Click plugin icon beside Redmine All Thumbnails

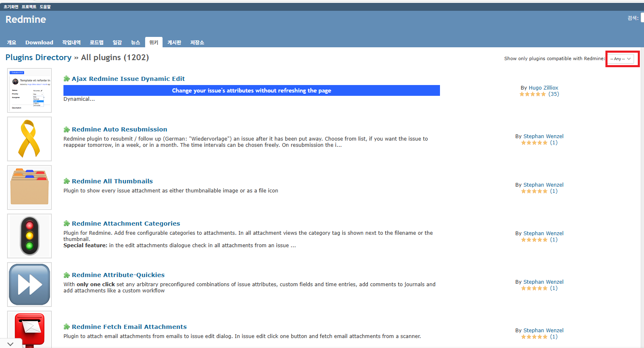(66, 181)
